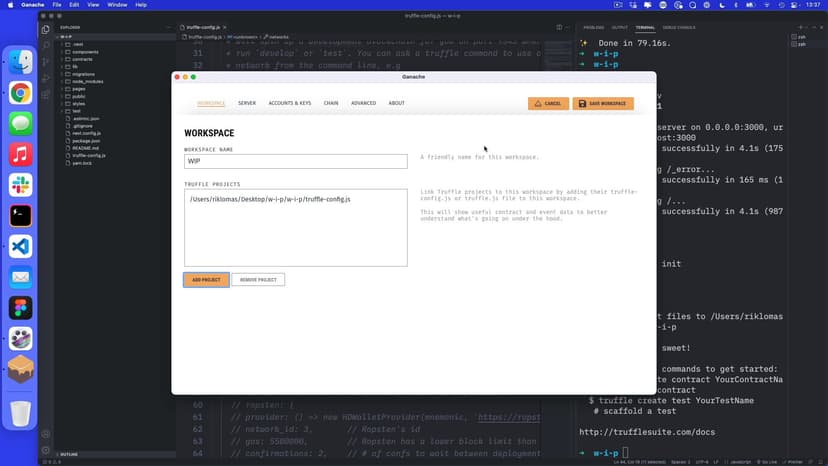Expand the OUTLINE section
Viewport: 828px width, 466px height.
tap(72, 455)
